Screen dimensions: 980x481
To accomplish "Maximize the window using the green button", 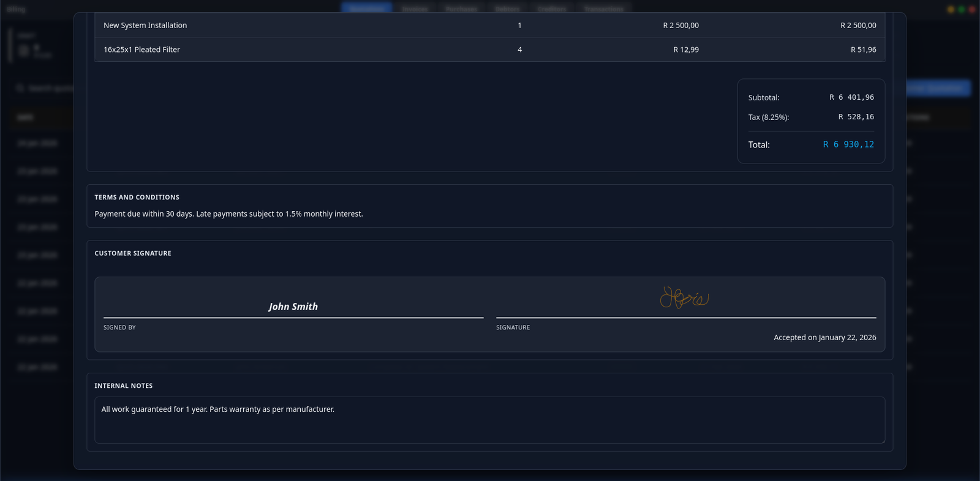I will point(961,9).
